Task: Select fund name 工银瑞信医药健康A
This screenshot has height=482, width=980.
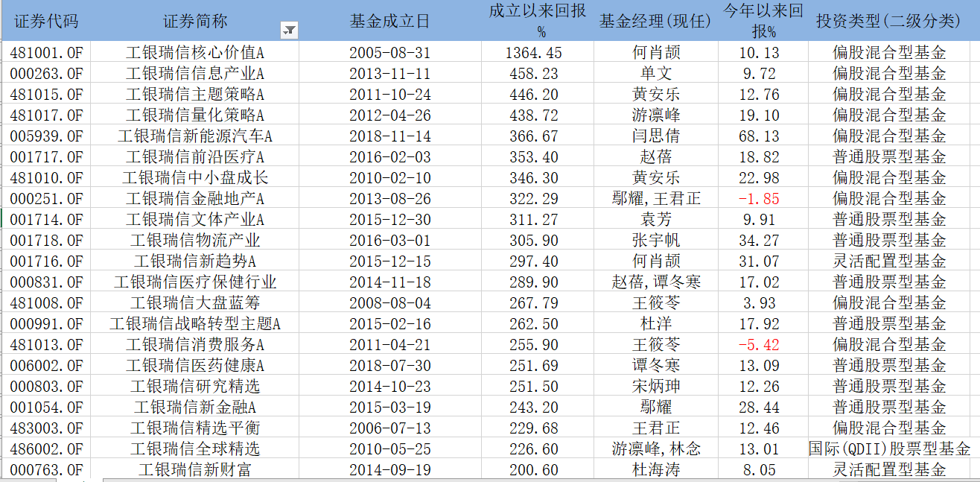Action: (x=195, y=365)
